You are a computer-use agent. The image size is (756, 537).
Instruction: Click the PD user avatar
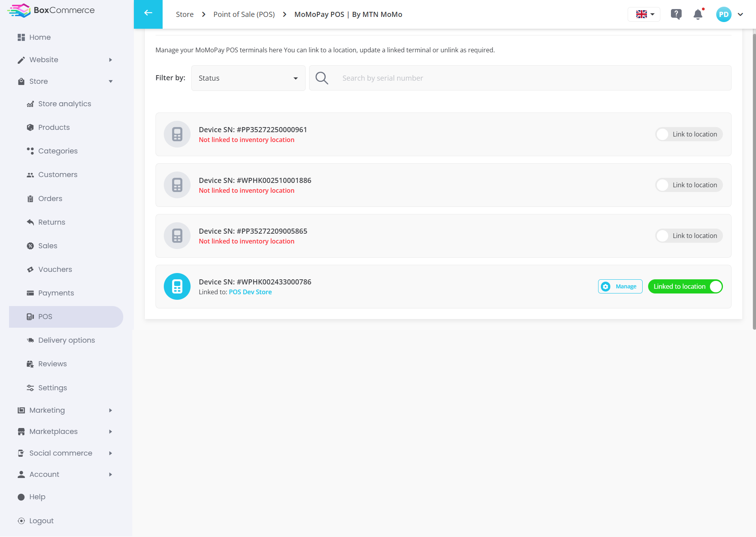(x=724, y=14)
